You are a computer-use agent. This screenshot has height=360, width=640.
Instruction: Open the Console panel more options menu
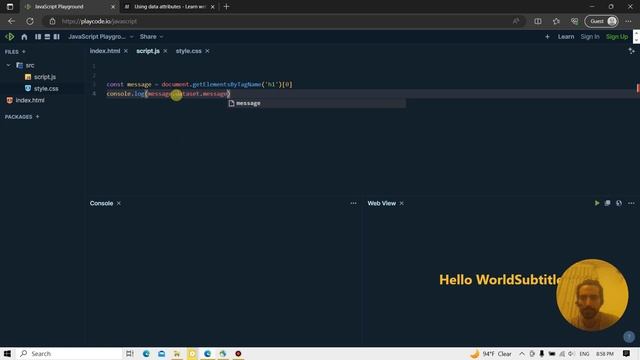[353, 203]
